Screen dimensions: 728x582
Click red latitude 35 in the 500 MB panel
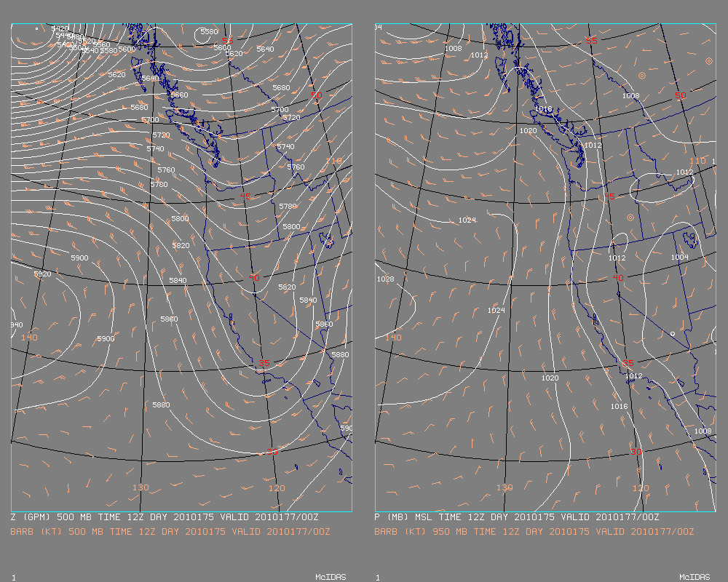click(x=264, y=363)
